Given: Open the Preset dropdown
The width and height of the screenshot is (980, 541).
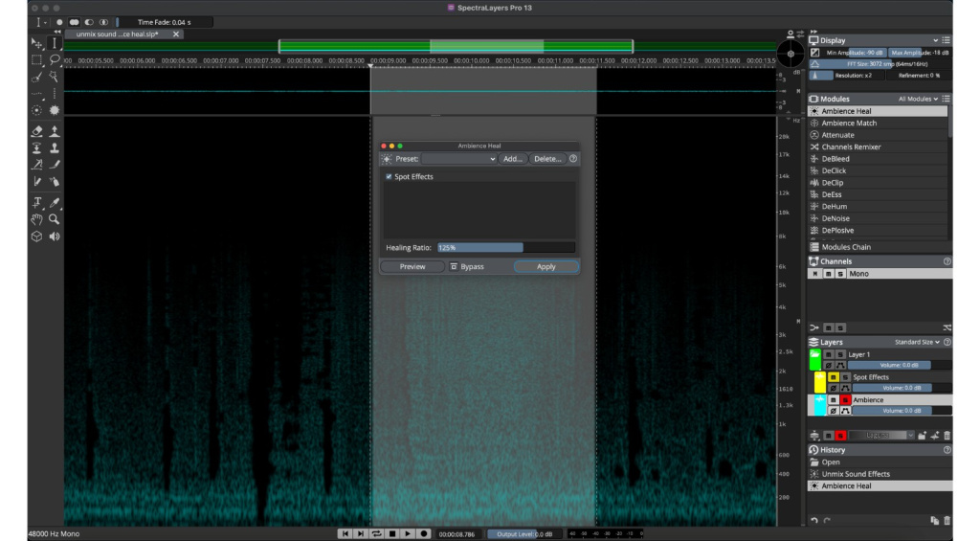Looking at the screenshot, I should [459, 159].
